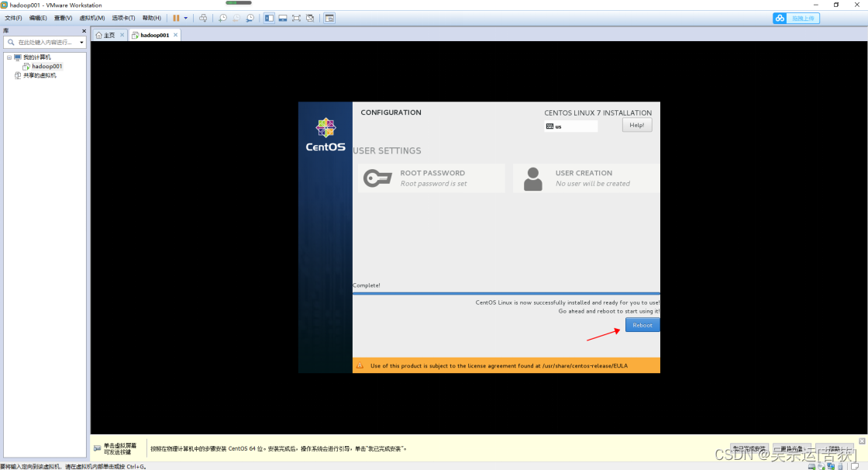Viewport: 868px width, 470px height.
Task: Close the hadoop001 tab
Action: click(175, 35)
